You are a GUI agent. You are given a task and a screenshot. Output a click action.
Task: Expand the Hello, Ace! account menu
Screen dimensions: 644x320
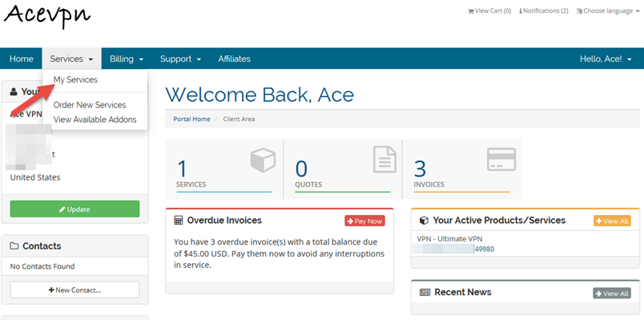(606, 59)
